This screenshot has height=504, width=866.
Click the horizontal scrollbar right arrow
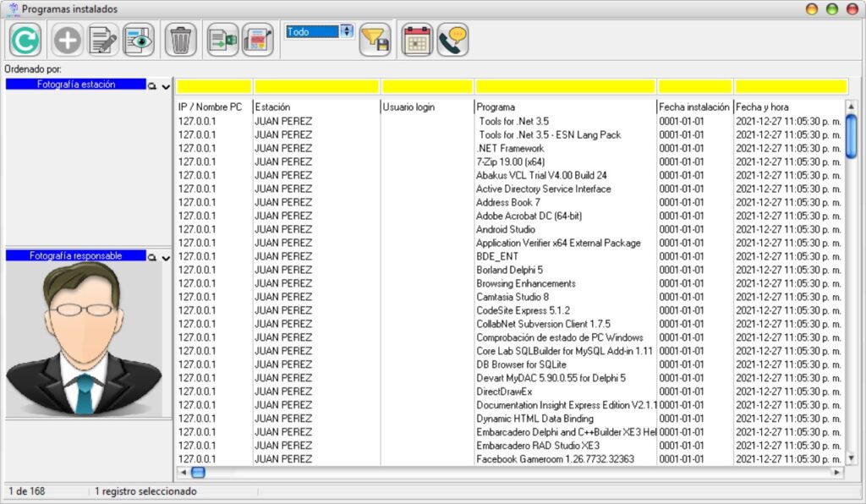[x=837, y=473]
